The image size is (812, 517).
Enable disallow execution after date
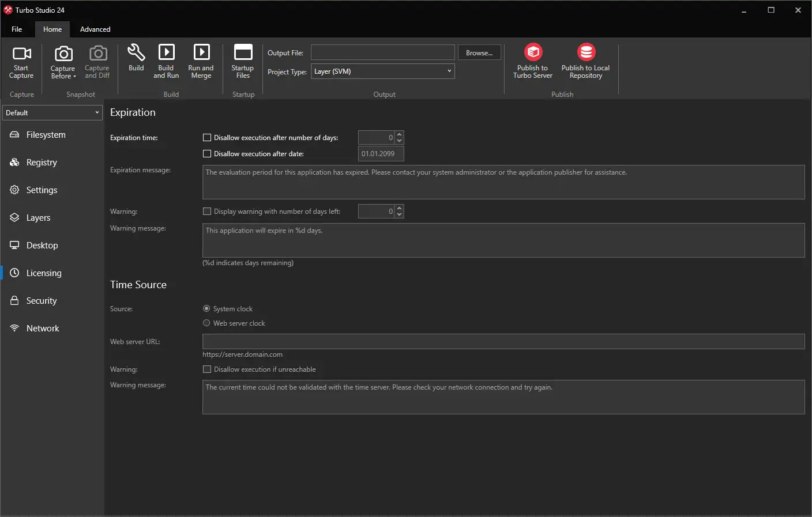207,154
